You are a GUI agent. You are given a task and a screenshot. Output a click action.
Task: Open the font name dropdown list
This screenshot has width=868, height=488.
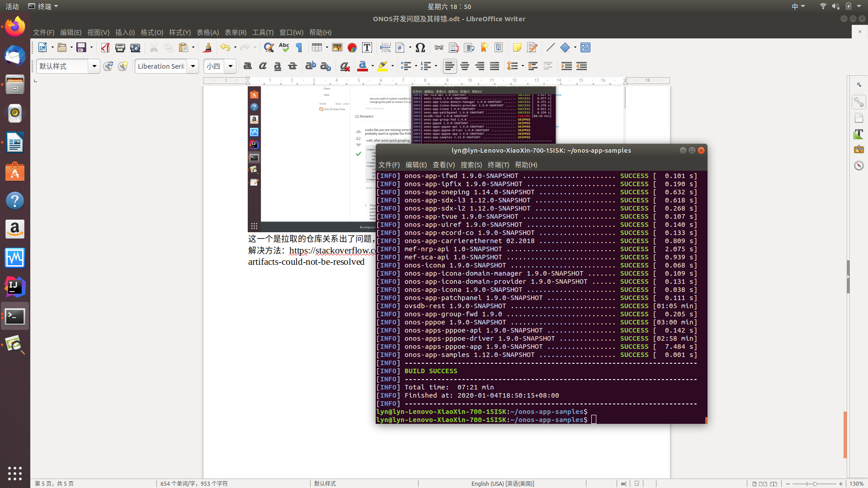[x=193, y=66]
